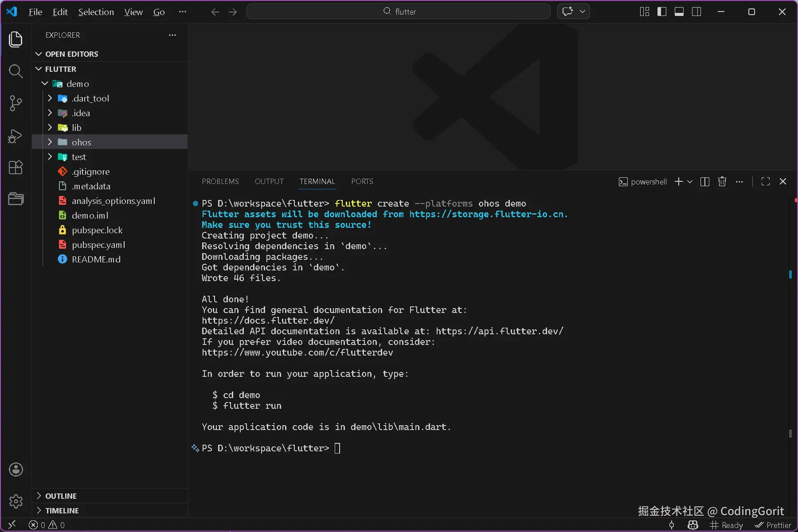Expand the TIMELINE section
798x532 pixels.
pyautogui.click(x=111, y=511)
